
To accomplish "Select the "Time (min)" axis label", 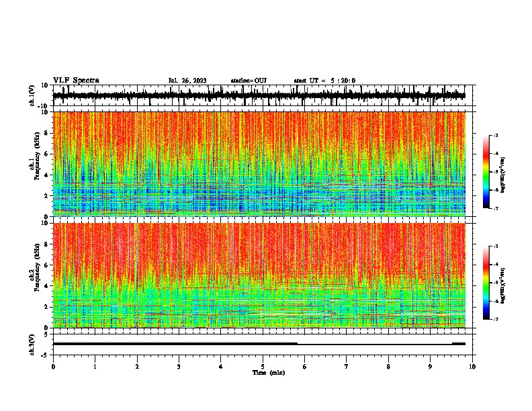I will pyautogui.click(x=269, y=373).
